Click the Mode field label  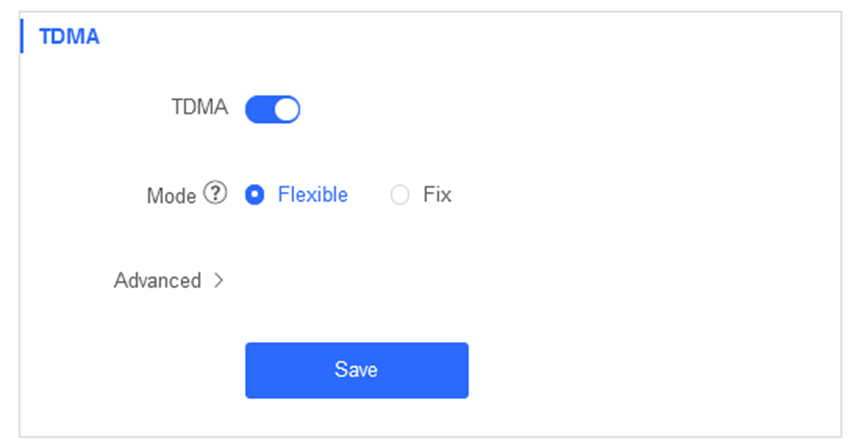pyautogui.click(x=171, y=196)
